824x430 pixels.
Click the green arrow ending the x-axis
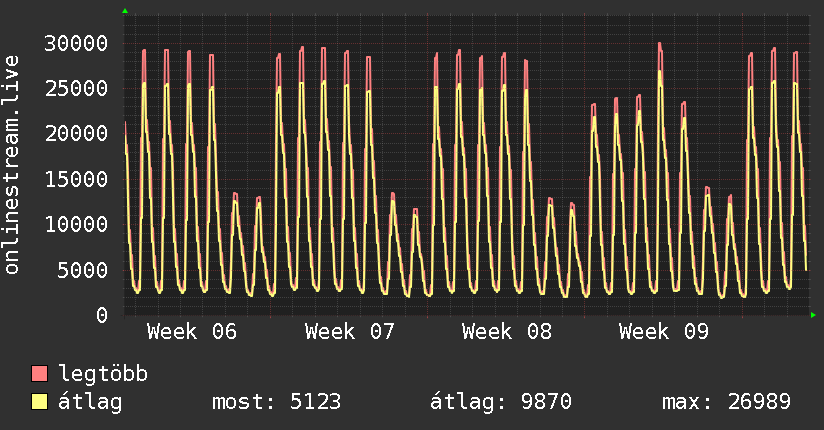pos(814,315)
